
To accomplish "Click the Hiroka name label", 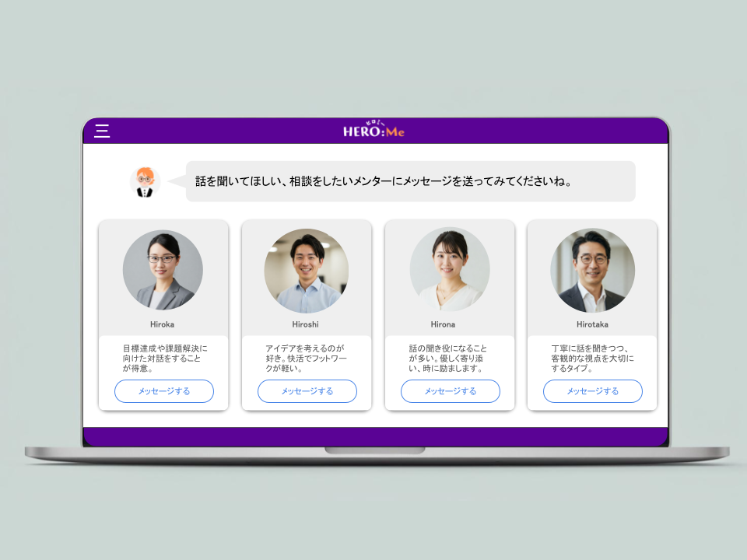I will [163, 324].
